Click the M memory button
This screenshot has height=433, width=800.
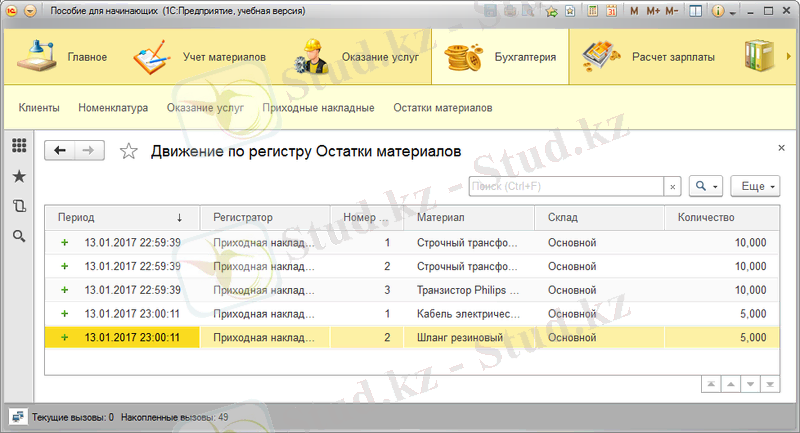pyautogui.click(x=634, y=11)
